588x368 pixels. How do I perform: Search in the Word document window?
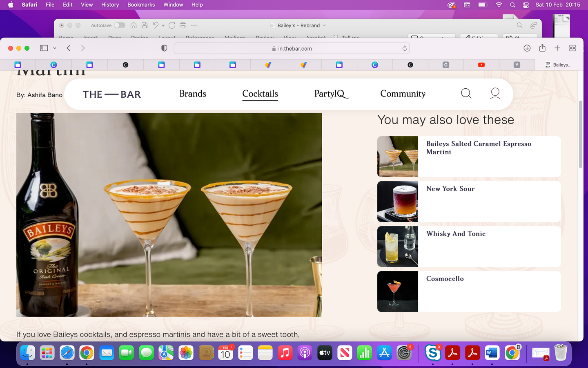[x=520, y=25]
